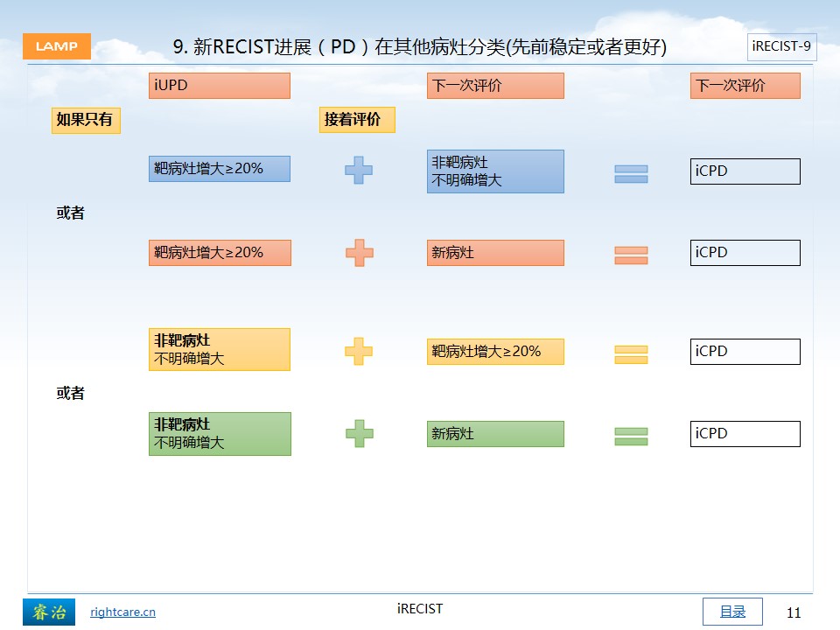Open the rightcare.cn link

[x=122, y=612]
